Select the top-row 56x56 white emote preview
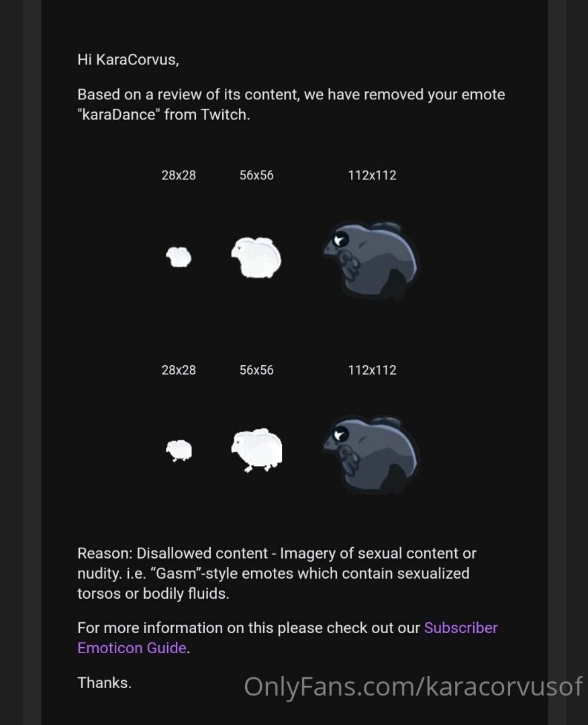588x725 pixels. pyautogui.click(x=256, y=258)
